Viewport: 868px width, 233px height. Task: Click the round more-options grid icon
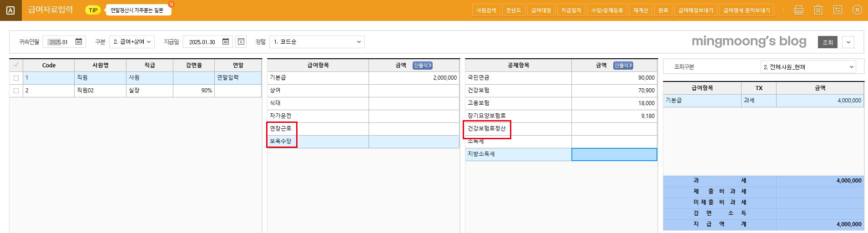tap(857, 10)
